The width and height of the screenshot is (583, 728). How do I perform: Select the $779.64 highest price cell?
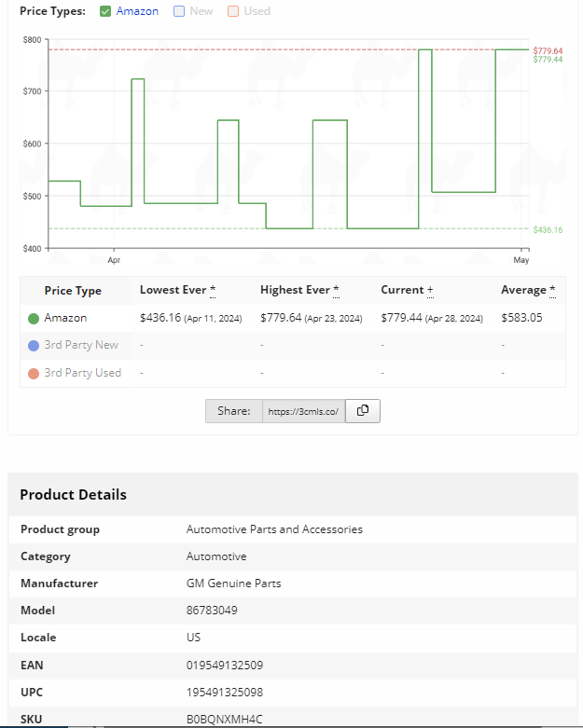pos(312,318)
